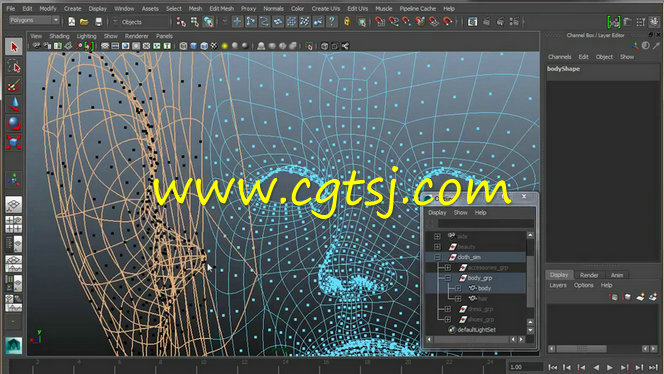The width and height of the screenshot is (664, 374).
Task: Select the red Scale tool
Action: click(x=14, y=142)
